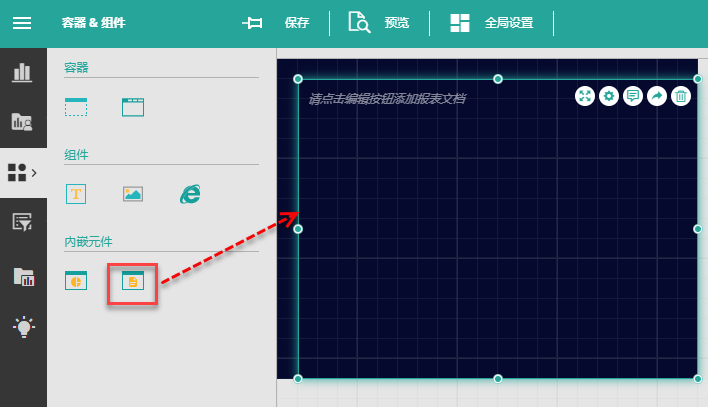Click the left-middle resize handle

[x=298, y=229]
